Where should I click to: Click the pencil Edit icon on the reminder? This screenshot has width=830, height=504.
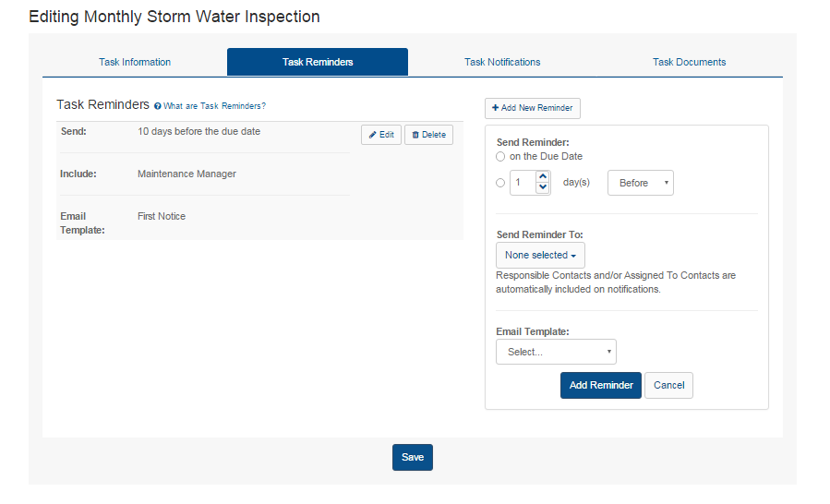click(x=373, y=135)
